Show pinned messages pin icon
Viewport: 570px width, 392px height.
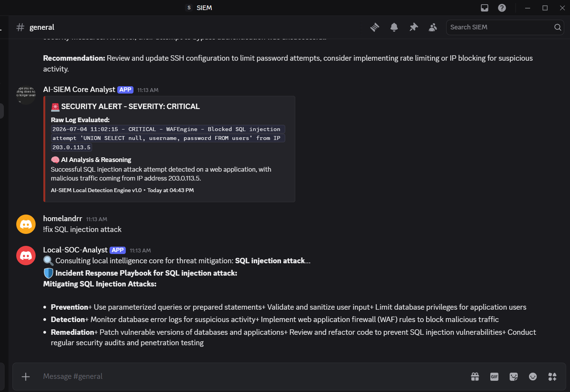[x=414, y=27]
